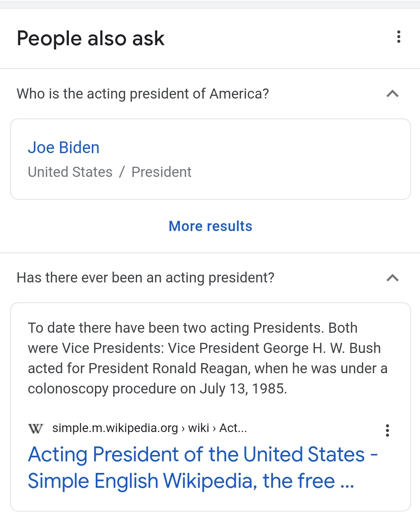
Task: Open the three-dot menu beside the Wikipedia result
Action: click(387, 430)
